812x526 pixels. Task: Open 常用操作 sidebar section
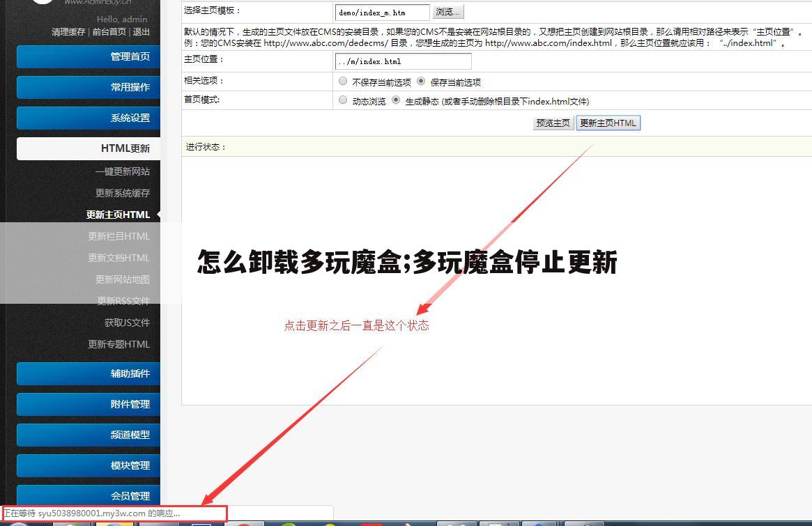(x=89, y=87)
